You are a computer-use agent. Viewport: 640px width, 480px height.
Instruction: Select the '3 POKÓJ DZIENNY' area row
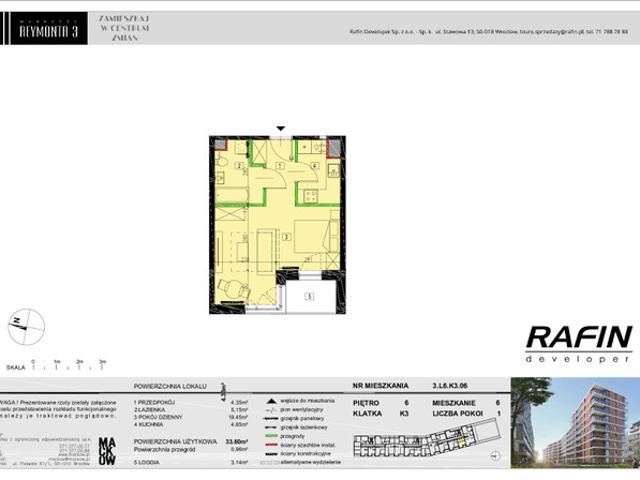coord(191,417)
